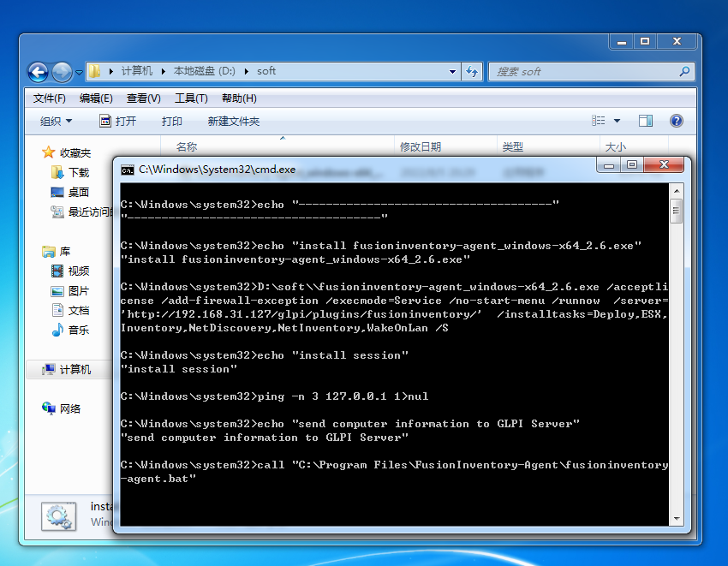The width and height of the screenshot is (728, 566).
Task: Click the 新建文件夹 (New folder) button
Action: [233, 121]
